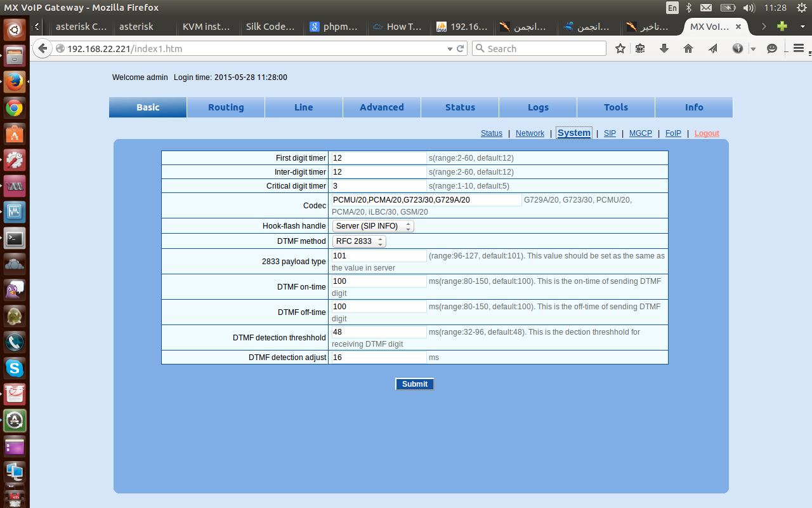
Task: Bookmark this page with the star icon
Action: click(x=620, y=48)
